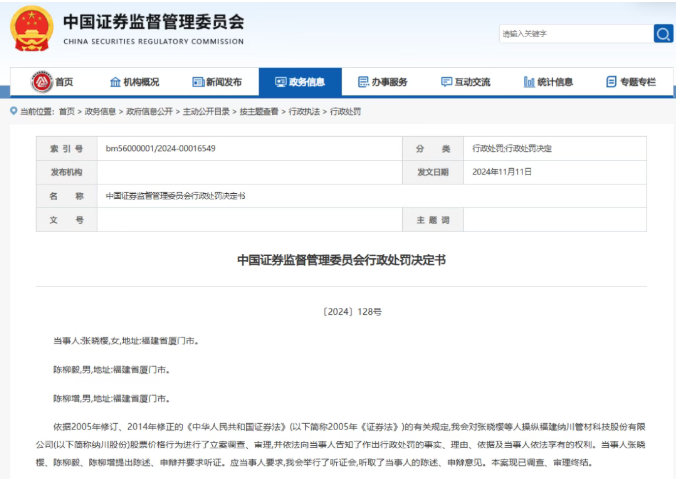Click the building icon beside 机构概况

tap(115, 82)
